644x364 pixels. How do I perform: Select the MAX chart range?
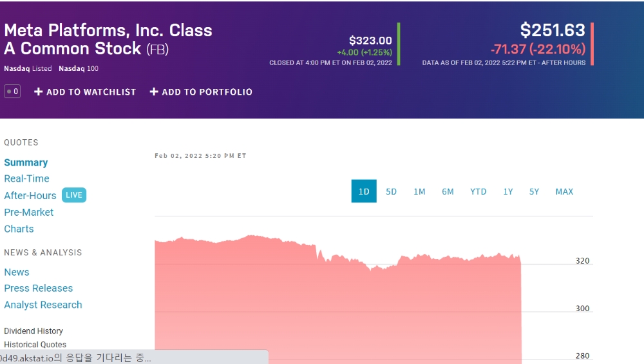pyautogui.click(x=564, y=191)
